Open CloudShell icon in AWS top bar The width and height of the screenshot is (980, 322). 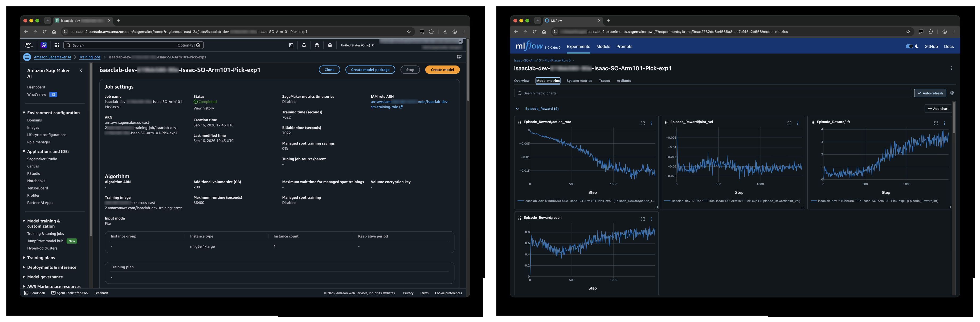coord(291,45)
